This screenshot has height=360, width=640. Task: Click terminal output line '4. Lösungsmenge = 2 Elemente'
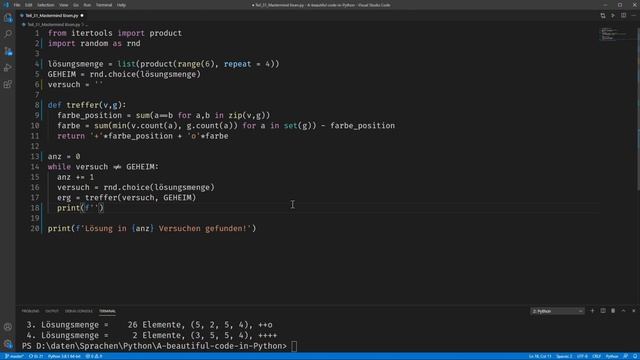tap(152, 336)
